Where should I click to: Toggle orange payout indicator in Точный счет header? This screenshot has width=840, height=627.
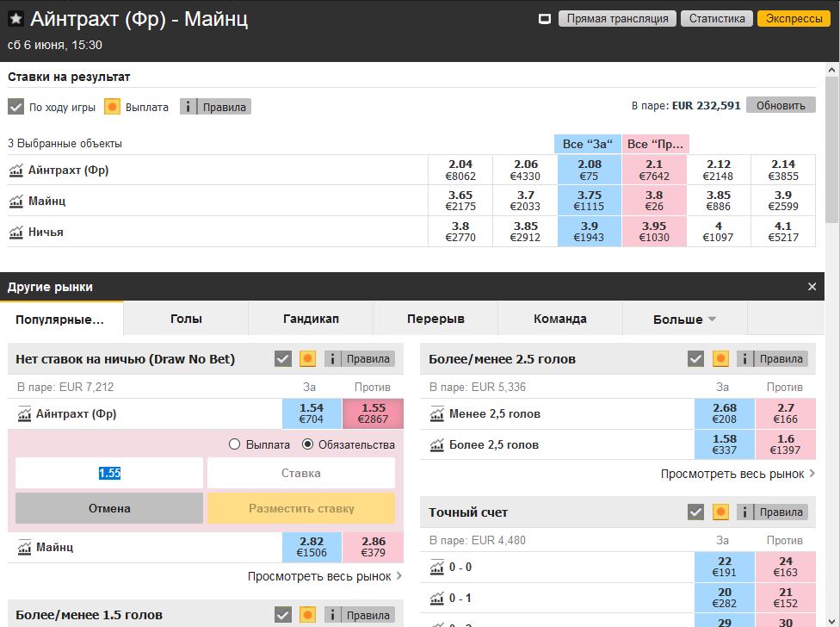point(720,512)
